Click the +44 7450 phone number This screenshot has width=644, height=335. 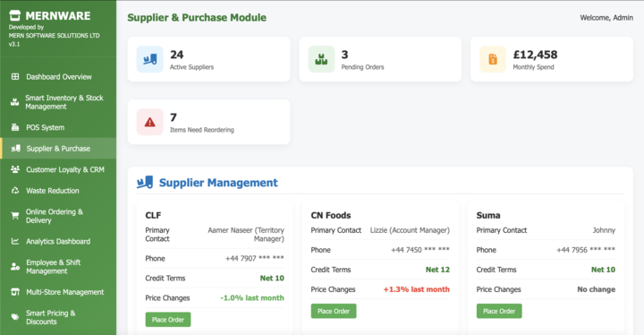(x=420, y=249)
